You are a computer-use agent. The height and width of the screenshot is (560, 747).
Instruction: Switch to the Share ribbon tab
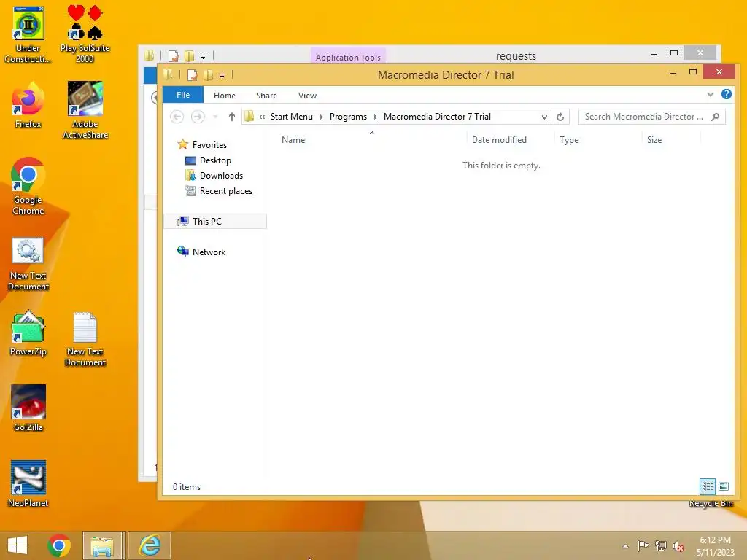pyautogui.click(x=266, y=96)
